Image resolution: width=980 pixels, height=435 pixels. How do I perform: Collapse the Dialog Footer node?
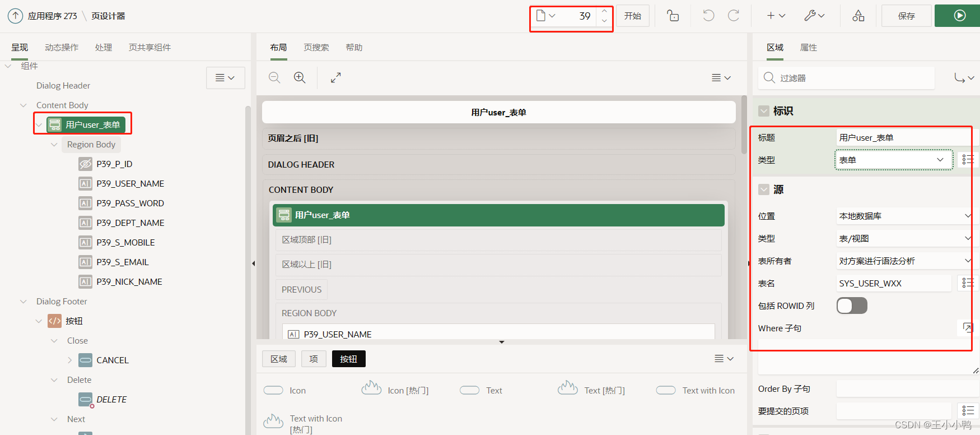pos(24,302)
